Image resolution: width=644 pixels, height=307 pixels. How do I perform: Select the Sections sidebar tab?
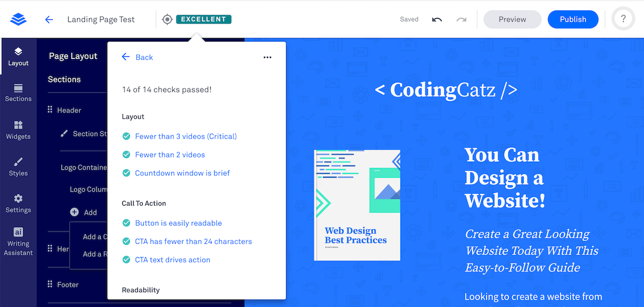(x=18, y=93)
